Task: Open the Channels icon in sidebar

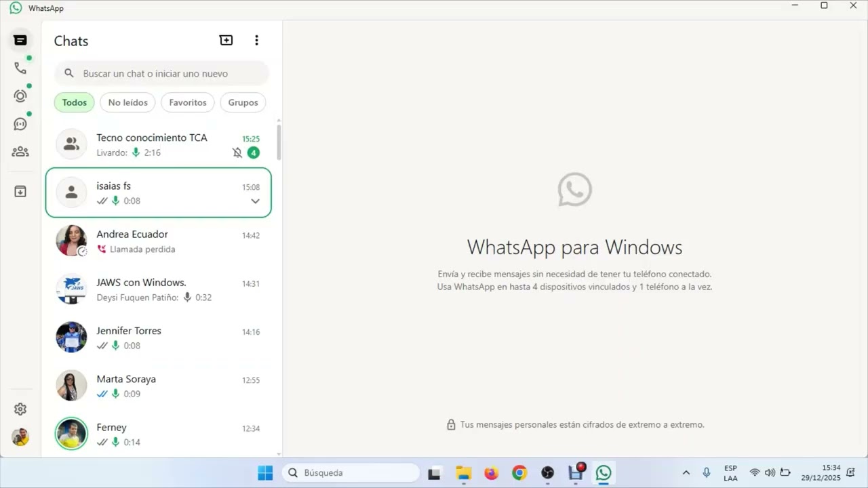Action: tap(20, 124)
